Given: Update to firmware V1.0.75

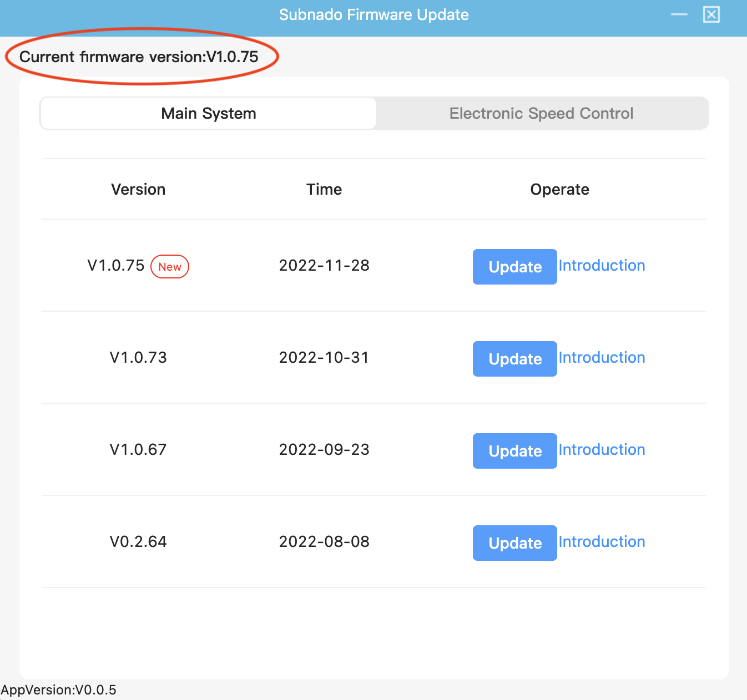Looking at the screenshot, I should [x=514, y=267].
